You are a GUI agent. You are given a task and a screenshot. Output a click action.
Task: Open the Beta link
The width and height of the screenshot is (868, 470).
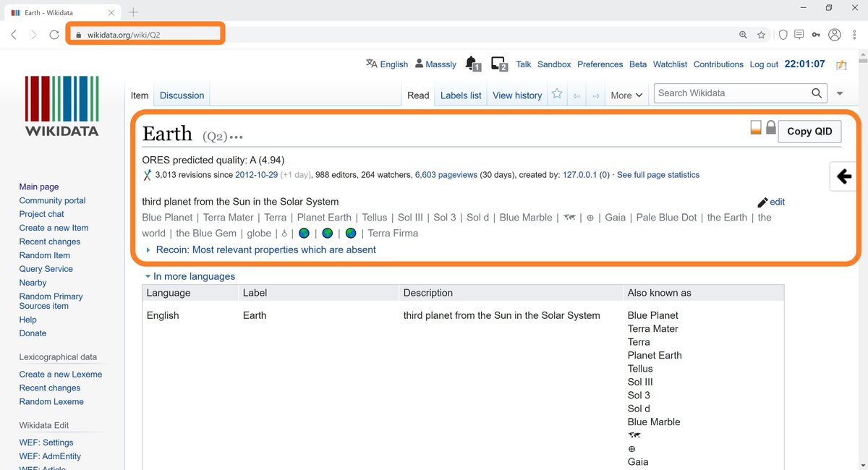click(x=638, y=64)
